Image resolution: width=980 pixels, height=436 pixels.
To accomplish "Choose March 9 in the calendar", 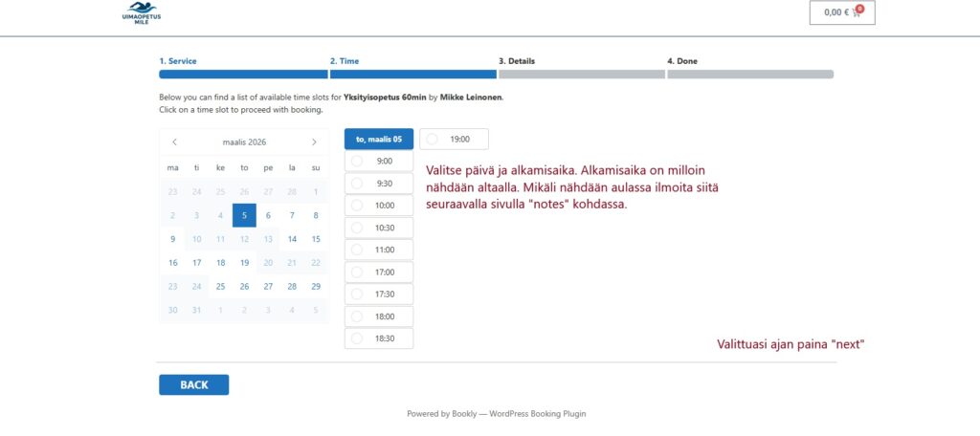I will tap(173, 239).
